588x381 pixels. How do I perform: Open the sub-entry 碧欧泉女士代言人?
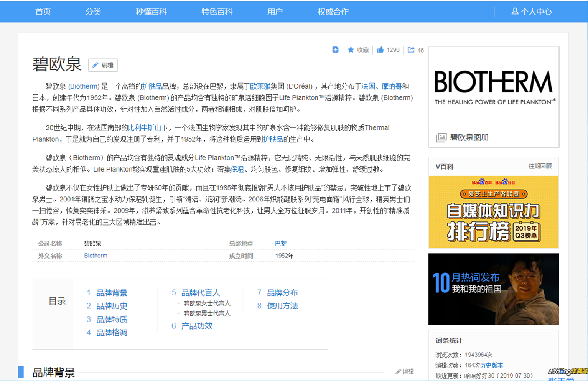207,303
